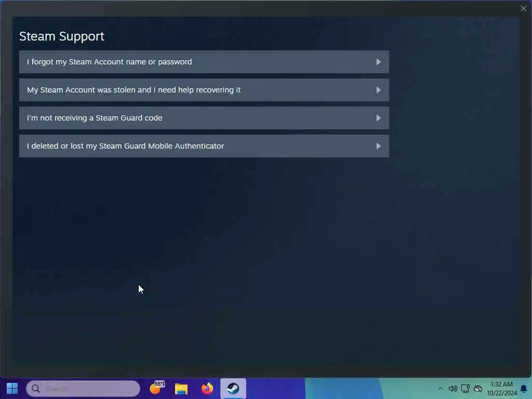532x399 pixels.
Task: Choose 'I'm not receiving a Steam Guard code'
Action: coord(204,118)
